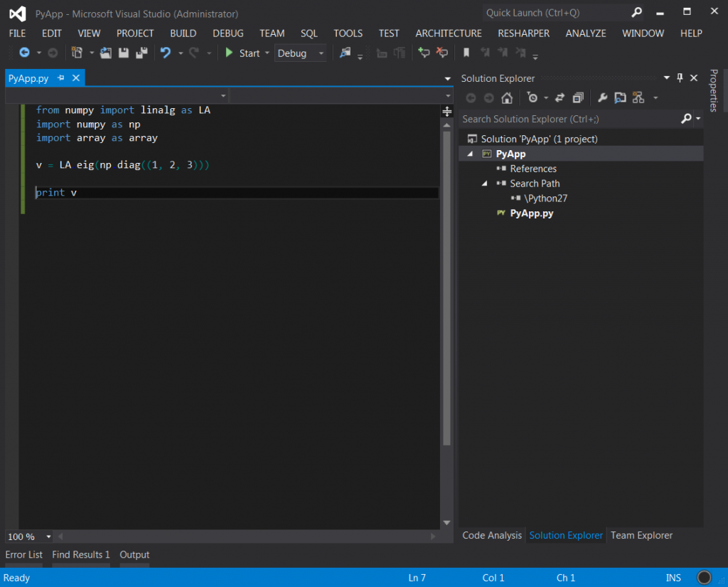Click the View Class Diagram icon
This screenshot has width=728, height=587.
tap(638, 97)
